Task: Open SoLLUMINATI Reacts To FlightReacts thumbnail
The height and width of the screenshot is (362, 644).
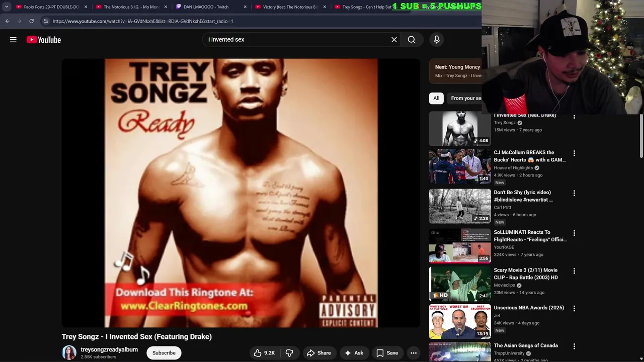Action: click(460, 246)
